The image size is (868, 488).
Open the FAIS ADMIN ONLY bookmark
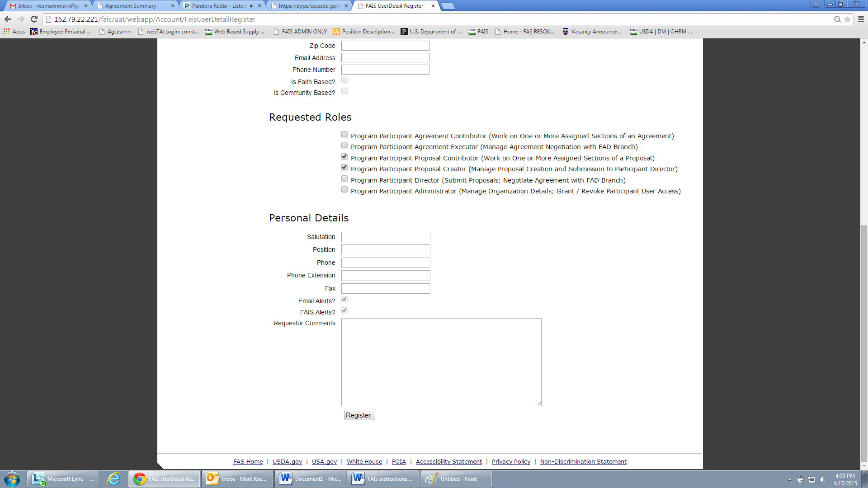pos(300,32)
